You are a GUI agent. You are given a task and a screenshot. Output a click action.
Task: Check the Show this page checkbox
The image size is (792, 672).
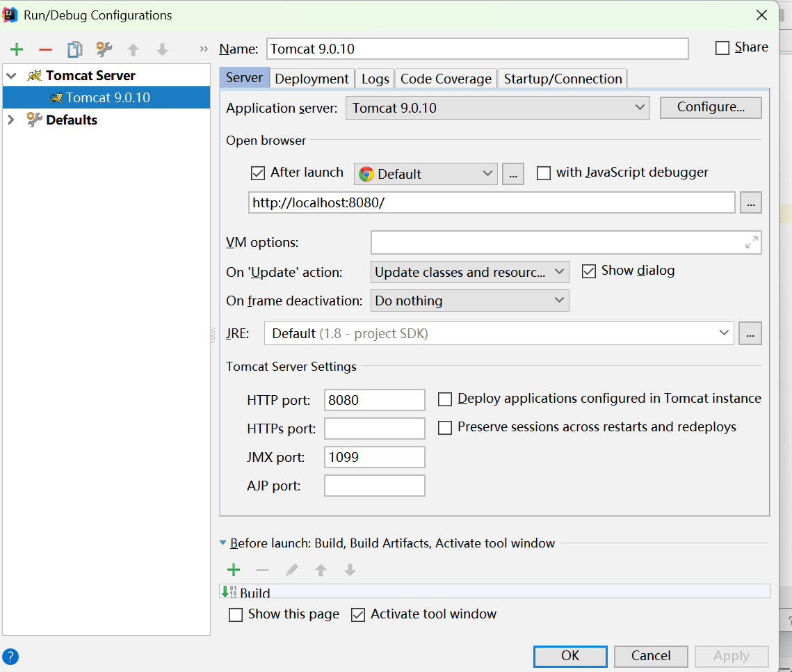click(236, 615)
